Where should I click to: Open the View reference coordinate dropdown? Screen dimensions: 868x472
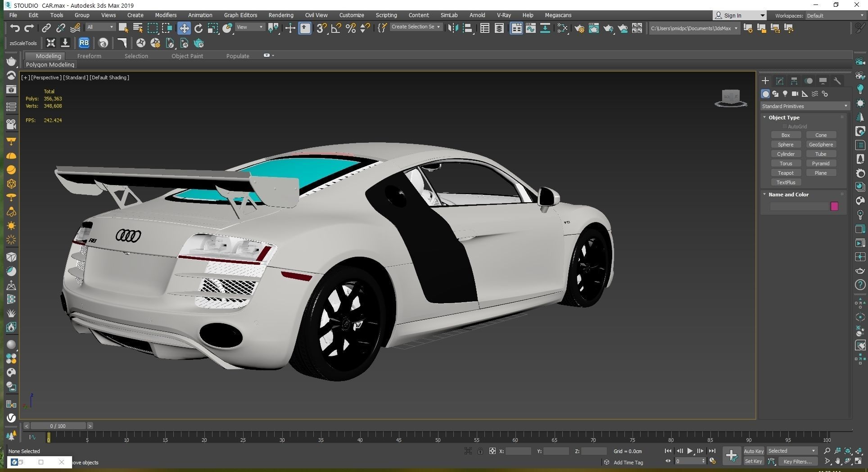click(x=250, y=27)
